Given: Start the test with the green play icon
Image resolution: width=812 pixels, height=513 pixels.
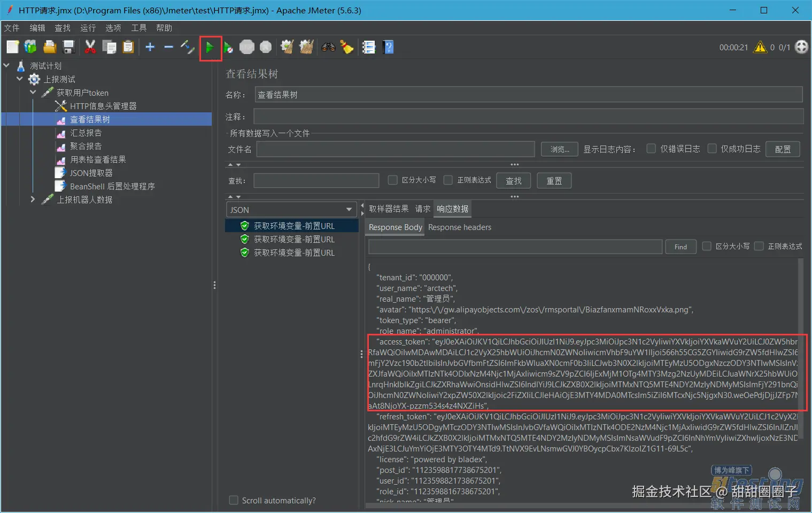Looking at the screenshot, I should pyautogui.click(x=210, y=48).
